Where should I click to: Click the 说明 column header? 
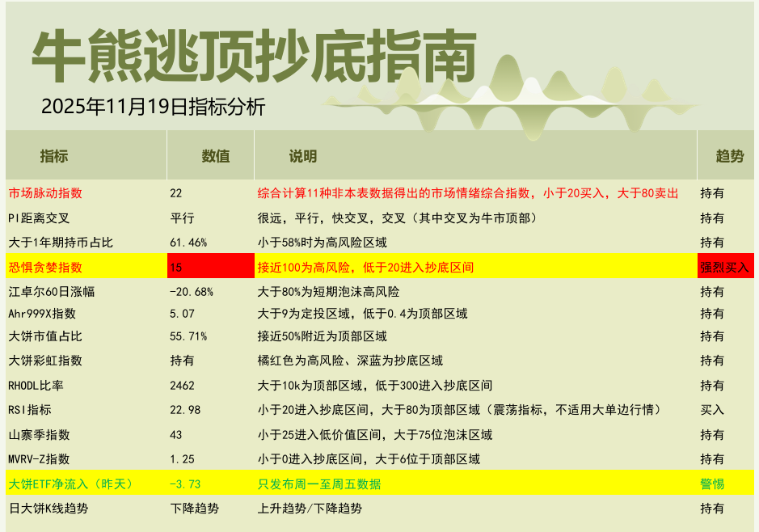[303, 156]
